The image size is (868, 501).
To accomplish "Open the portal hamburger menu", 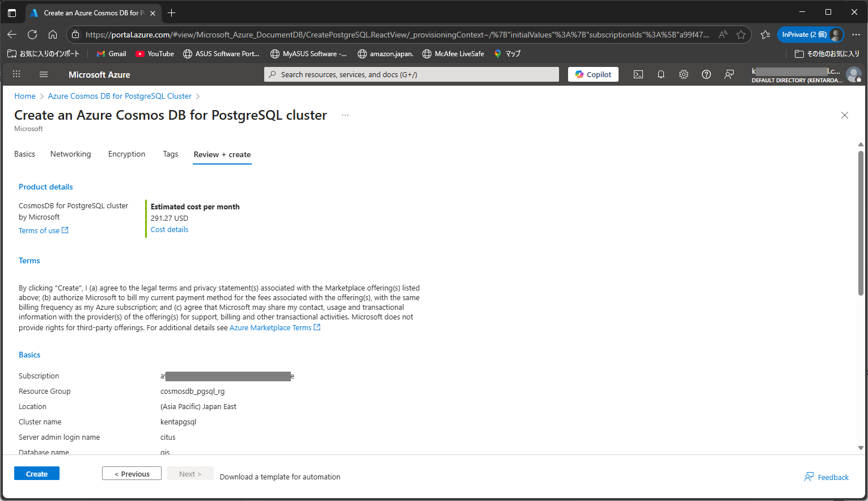I will point(43,74).
